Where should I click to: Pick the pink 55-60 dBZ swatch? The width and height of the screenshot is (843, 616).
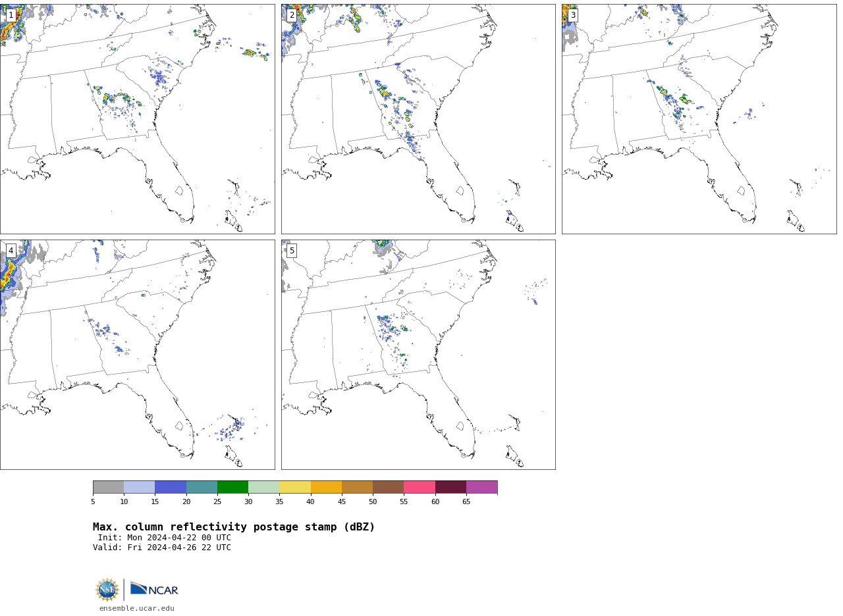pyautogui.click(x=420, y=487)
